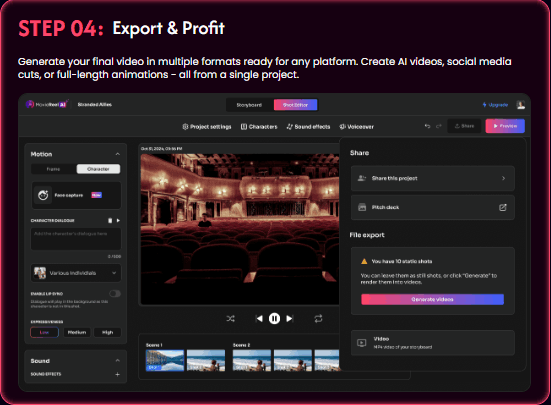Select the second Scene 2 thumbnail
The height and width of the screenshot is (405, 551).
coord(293,360)
